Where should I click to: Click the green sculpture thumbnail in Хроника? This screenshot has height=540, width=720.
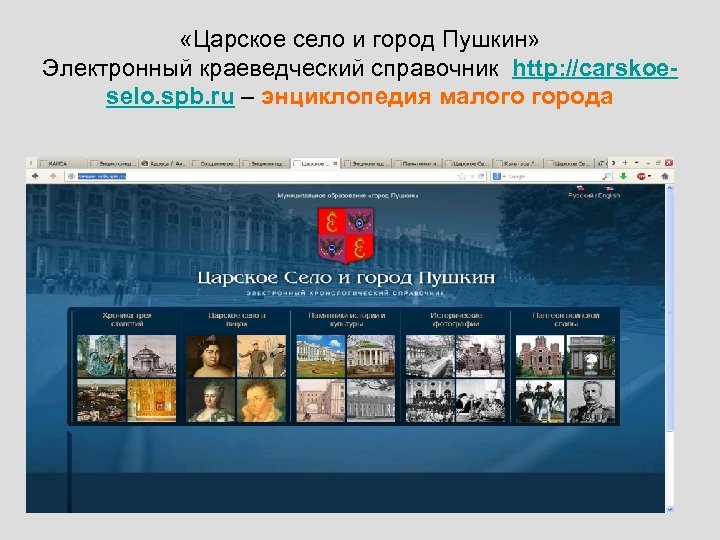(101, 356)
